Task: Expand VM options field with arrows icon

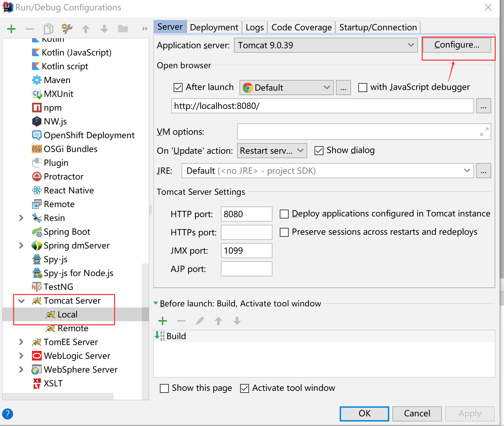Action: [484, 132]
